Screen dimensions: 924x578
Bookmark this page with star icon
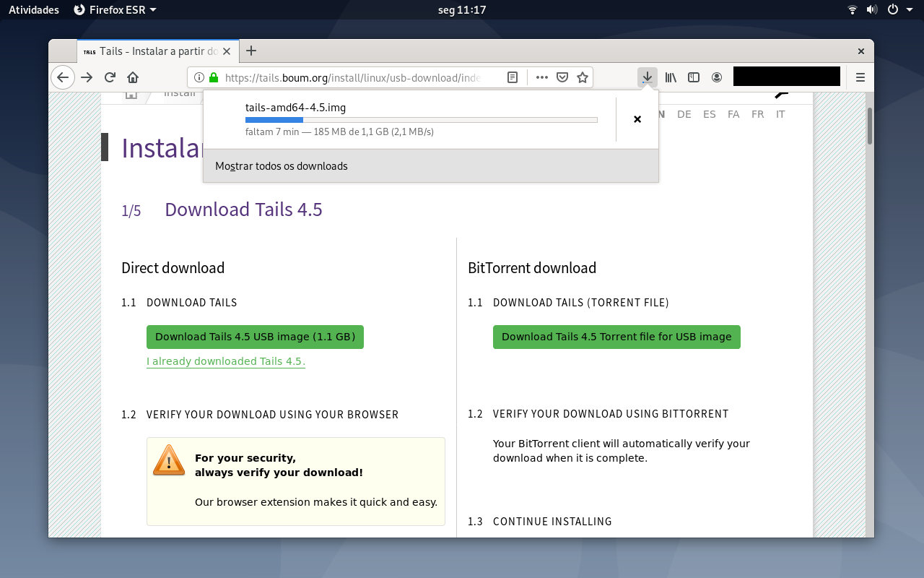pos(583,77)
